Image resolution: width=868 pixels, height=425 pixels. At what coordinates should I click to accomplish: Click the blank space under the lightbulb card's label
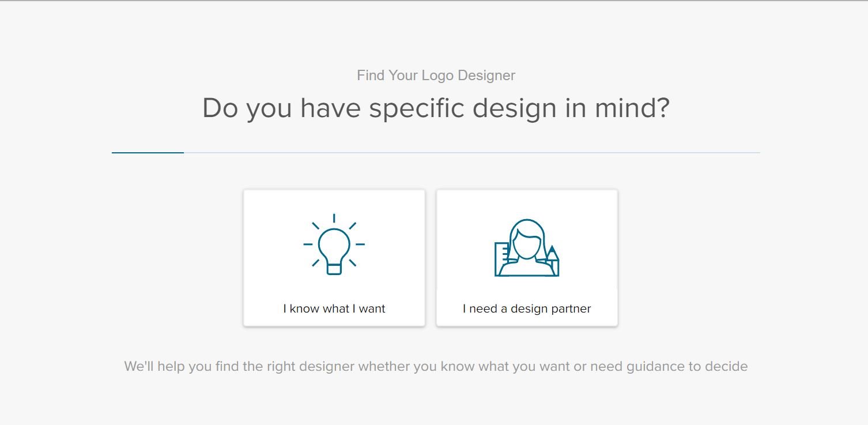[334, 321]
